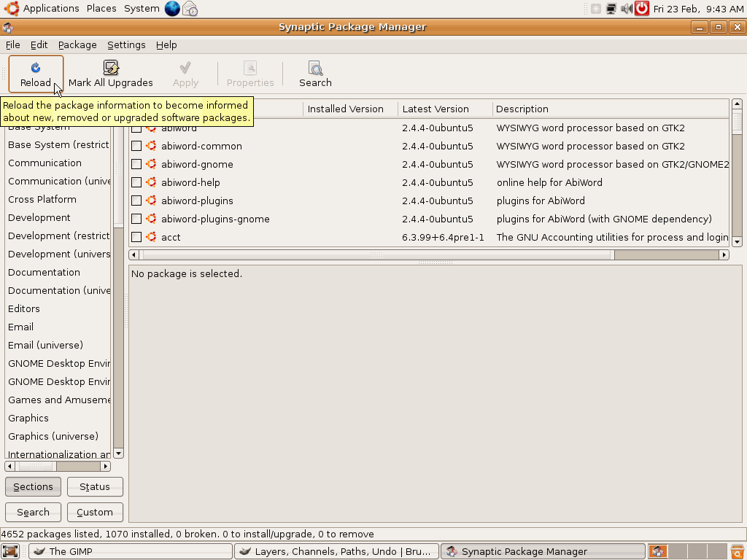Click the Status filter button

(x=95, y=486)
